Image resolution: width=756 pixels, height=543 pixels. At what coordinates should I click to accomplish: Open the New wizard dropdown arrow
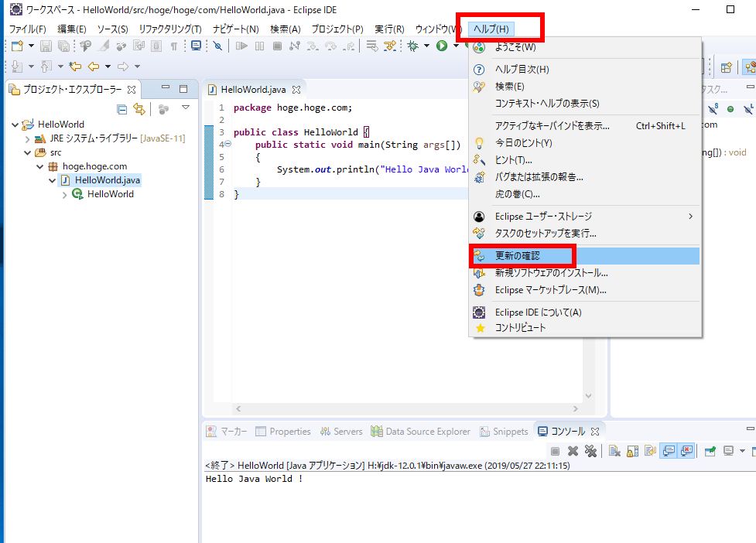31,46
